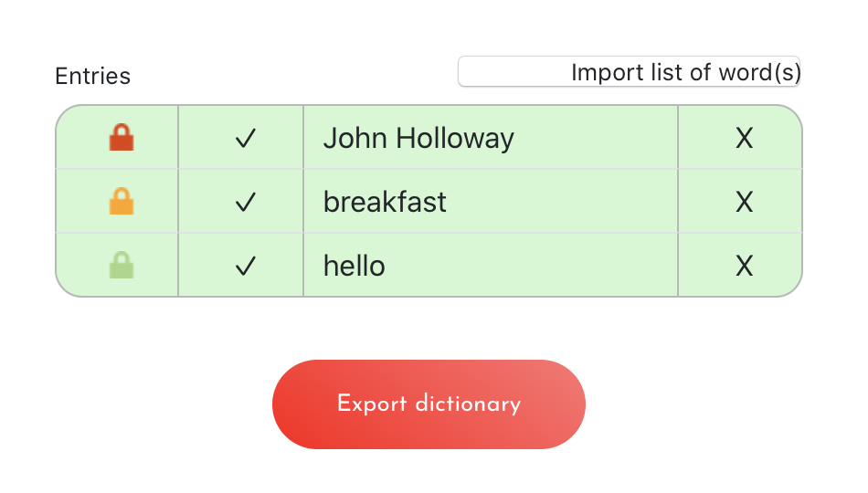Select the hello entry text
The image size is (868, 493).
(355, 267)
